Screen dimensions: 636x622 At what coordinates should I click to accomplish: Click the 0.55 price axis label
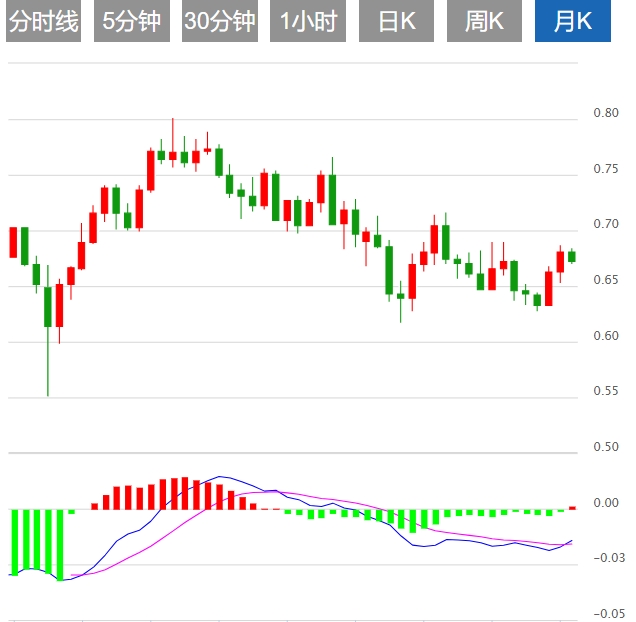tap(605, 392)
